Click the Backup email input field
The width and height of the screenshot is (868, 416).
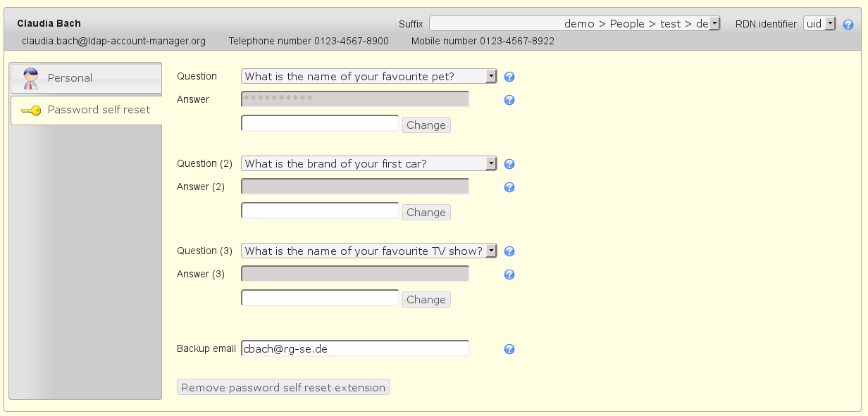click(x=354, y=348)
